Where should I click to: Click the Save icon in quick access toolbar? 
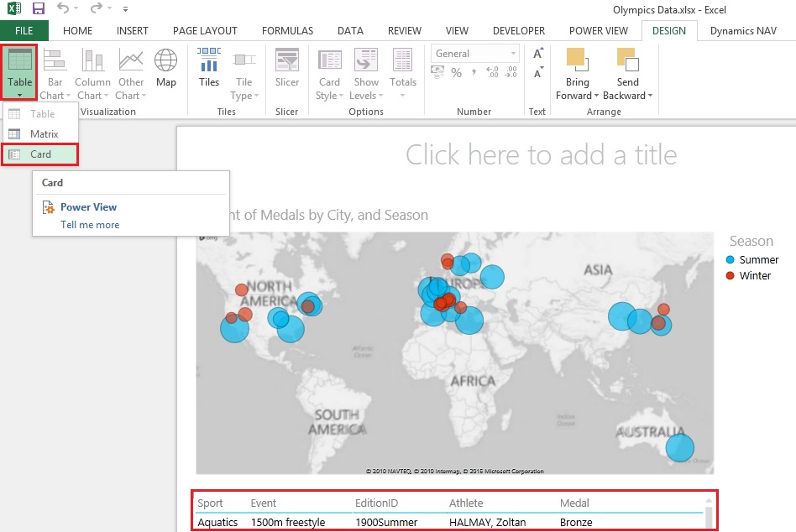click(38, 9)
